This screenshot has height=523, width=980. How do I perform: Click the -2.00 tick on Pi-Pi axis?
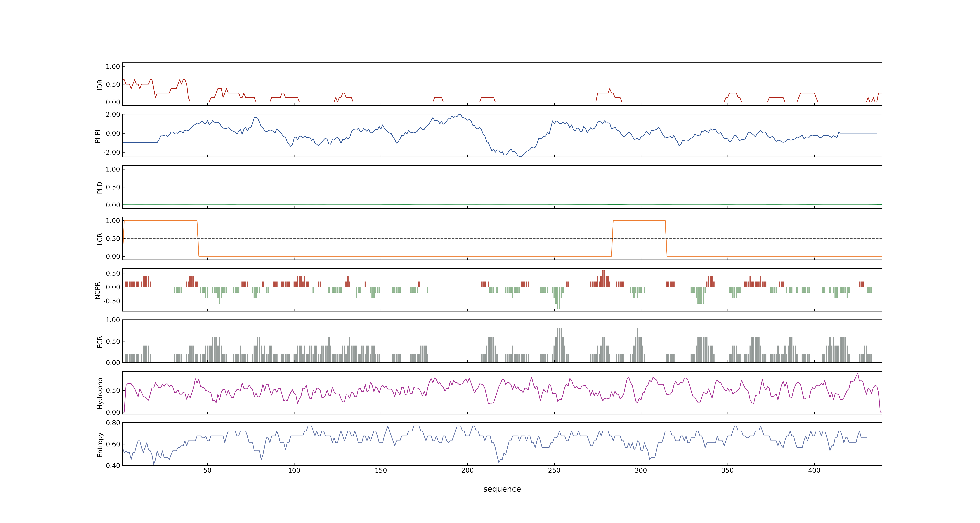(x=111, y=152)
